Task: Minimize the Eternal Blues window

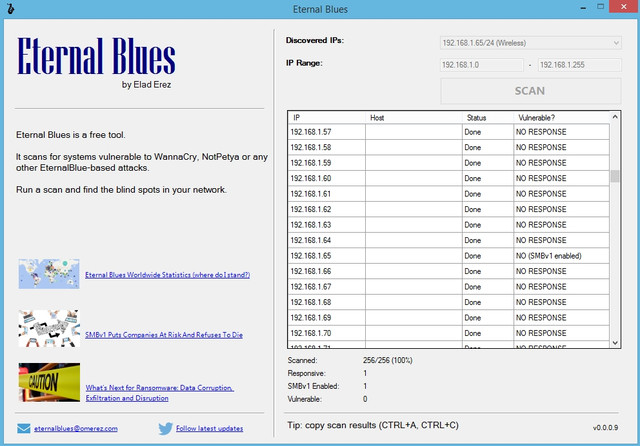Action: (x=583, y=7)
